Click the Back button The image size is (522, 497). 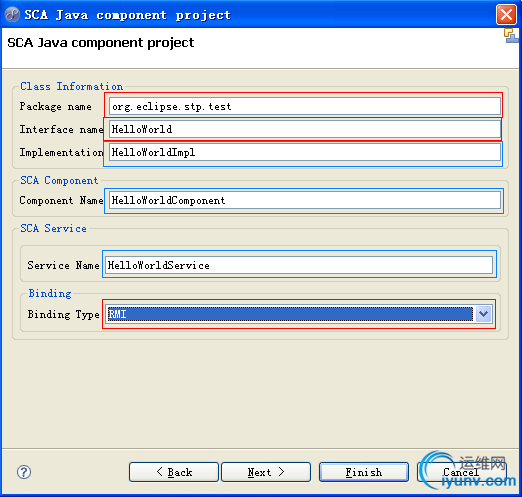point(174,472)
